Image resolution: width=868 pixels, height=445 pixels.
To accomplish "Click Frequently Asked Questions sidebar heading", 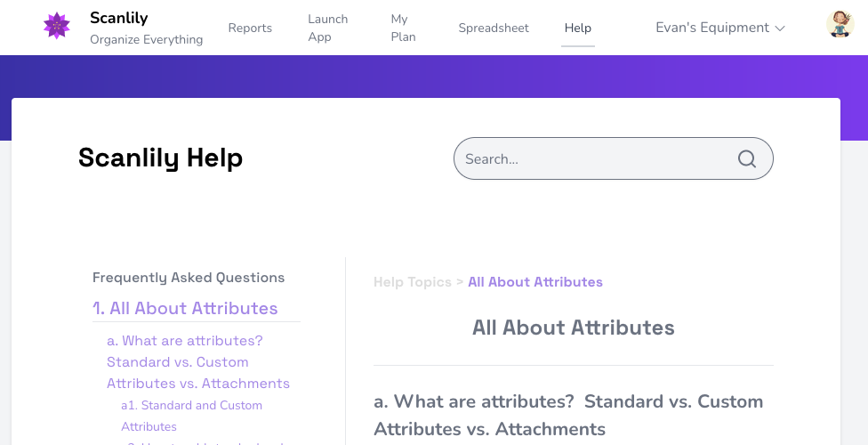I will tap(189, 278).
